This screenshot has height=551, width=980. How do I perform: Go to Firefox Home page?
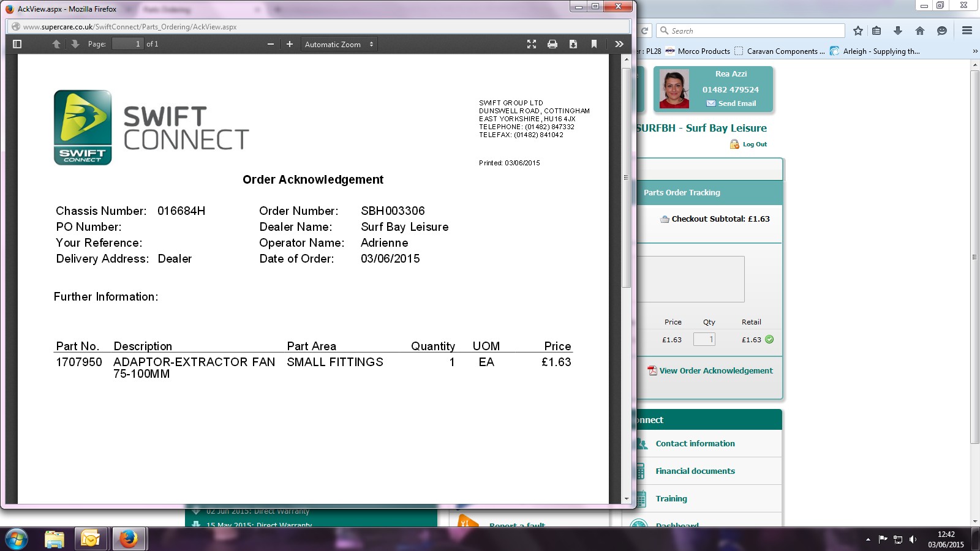920,31
